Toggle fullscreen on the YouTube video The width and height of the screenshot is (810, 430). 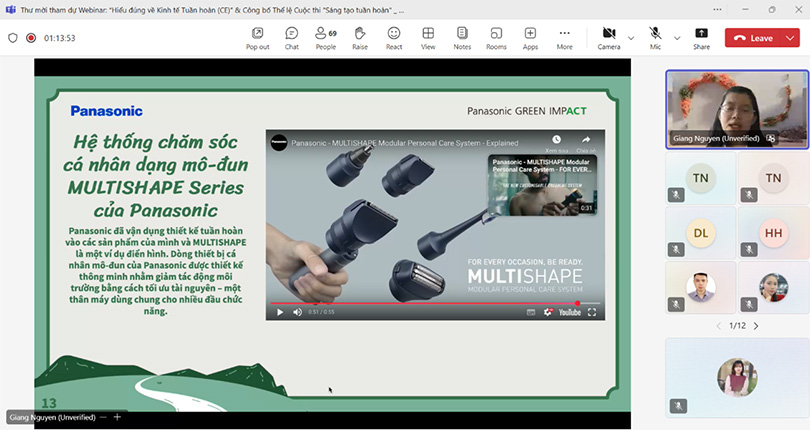coord(592,312)
